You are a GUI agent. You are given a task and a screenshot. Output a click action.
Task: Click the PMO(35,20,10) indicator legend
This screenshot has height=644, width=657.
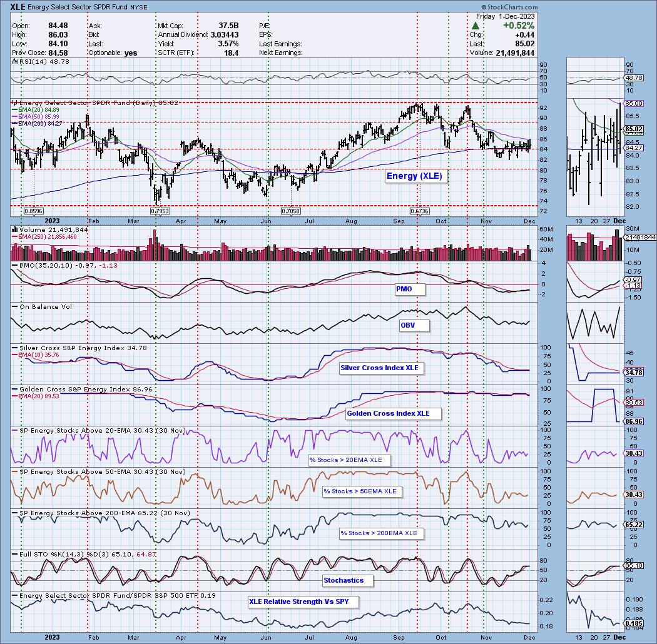[65, 266]
